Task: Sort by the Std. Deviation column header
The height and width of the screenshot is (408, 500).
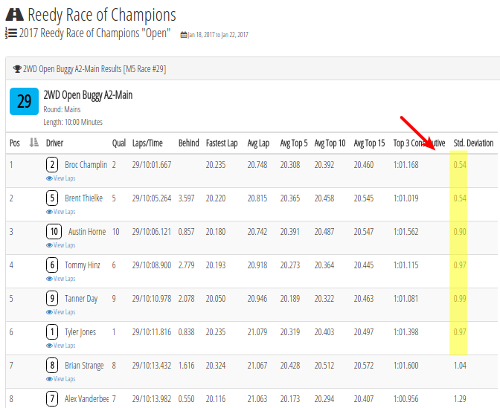Action: (x=473, y=143)
